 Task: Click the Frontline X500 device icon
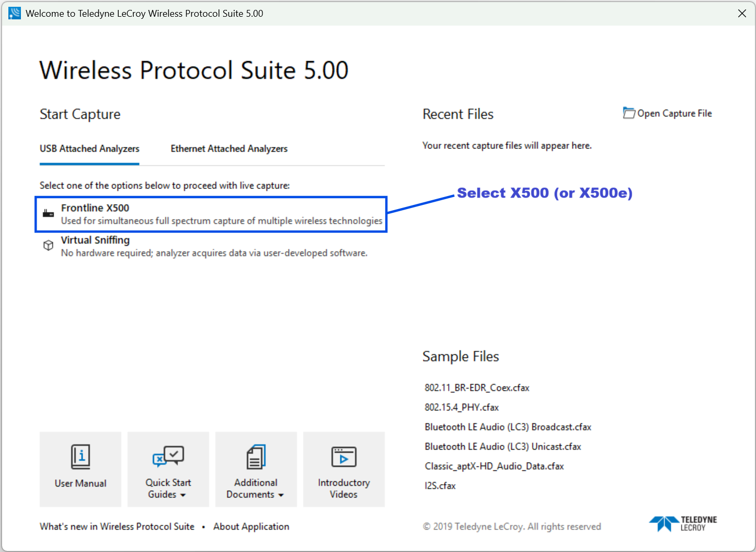pyautogui.click(x=48, y=213)
